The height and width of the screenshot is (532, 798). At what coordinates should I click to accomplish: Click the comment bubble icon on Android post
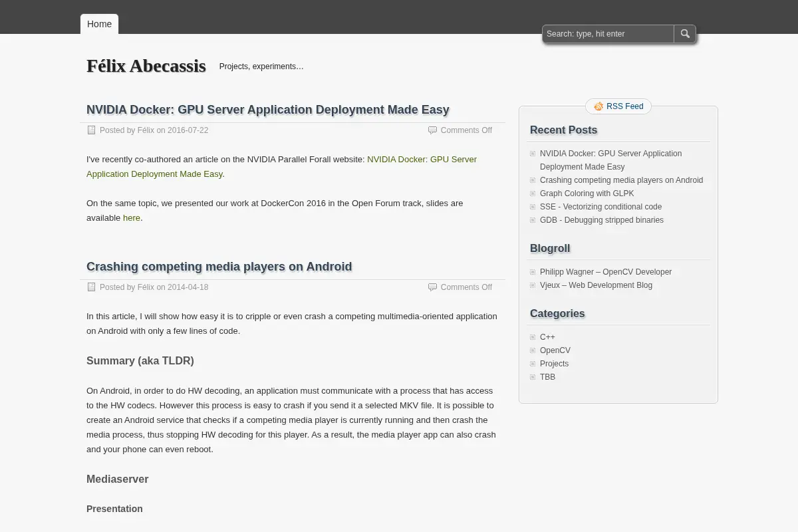point(432,287)
